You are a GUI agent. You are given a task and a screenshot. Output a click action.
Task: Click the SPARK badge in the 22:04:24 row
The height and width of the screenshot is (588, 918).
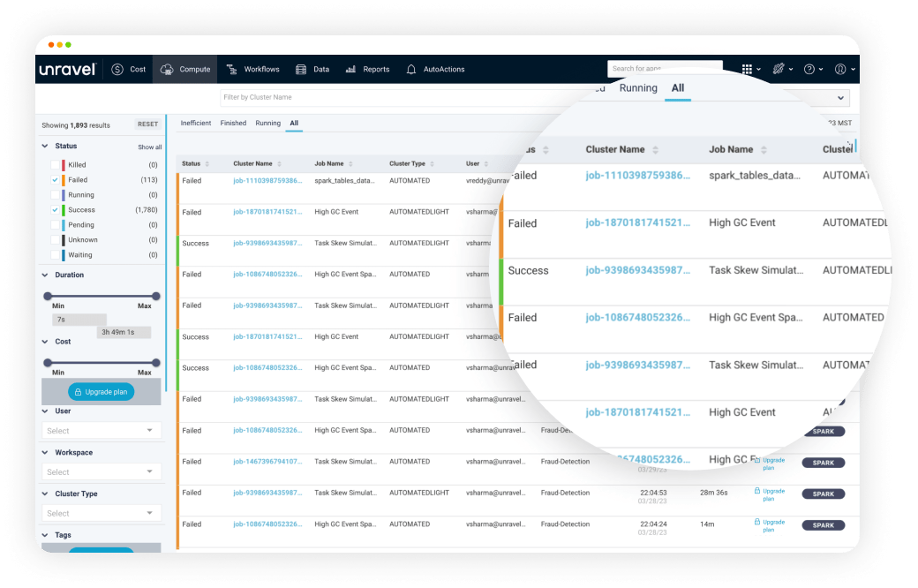coord(824,525)
